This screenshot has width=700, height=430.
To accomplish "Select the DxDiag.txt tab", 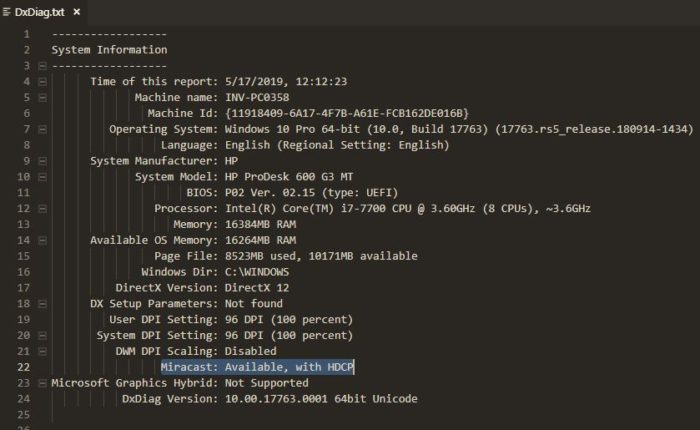I will click(43, 12).
